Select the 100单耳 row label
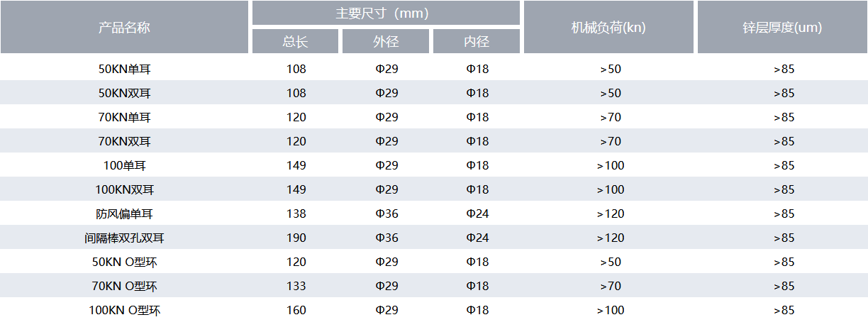The width and height of the screenshot is (868, 327). [x=124, y=166]
